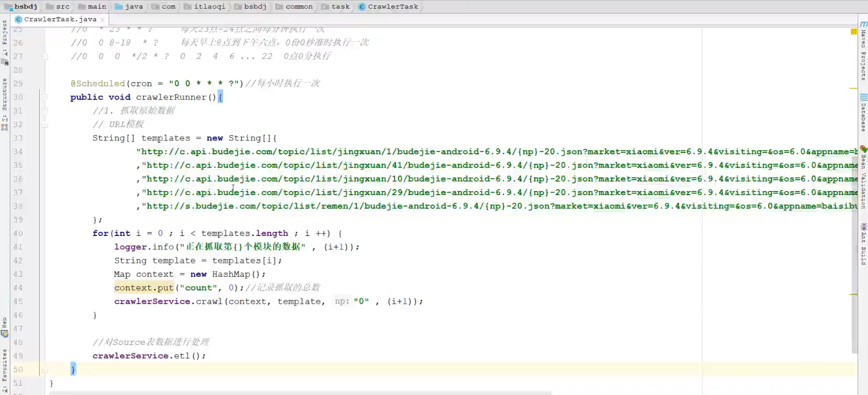Viewport: 868px width, 395px height.
Task: Click the src breadcrumb folder
Action: pos(58,7)
